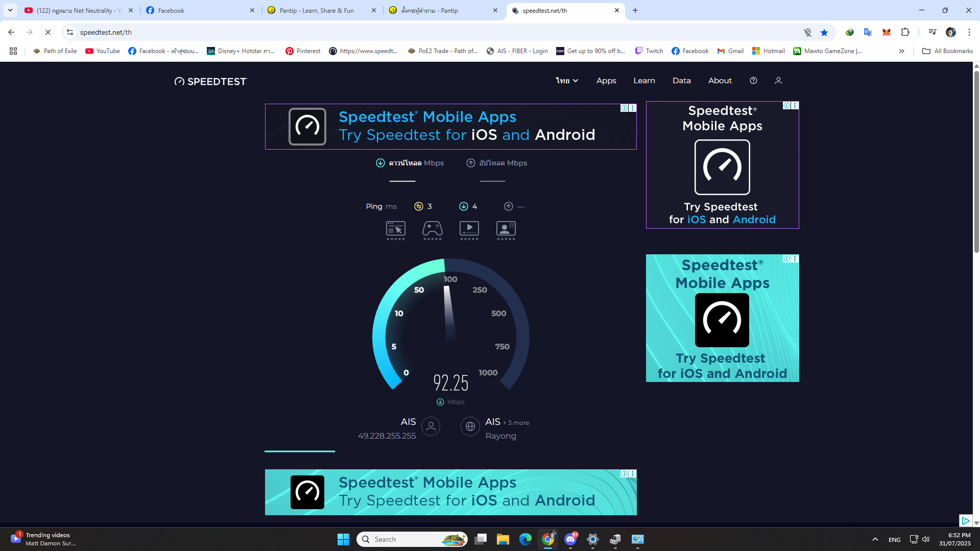Open Chrome media control icon

933,32
